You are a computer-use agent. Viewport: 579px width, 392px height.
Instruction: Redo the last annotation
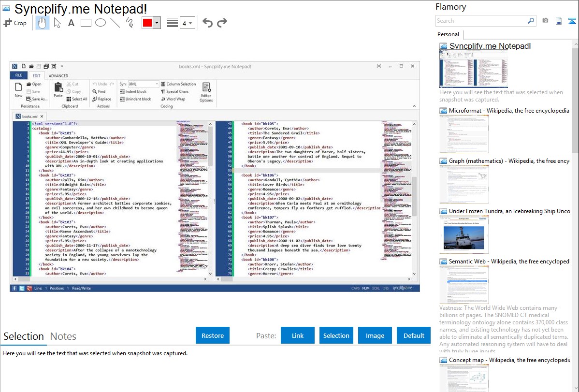click(222, 23)
